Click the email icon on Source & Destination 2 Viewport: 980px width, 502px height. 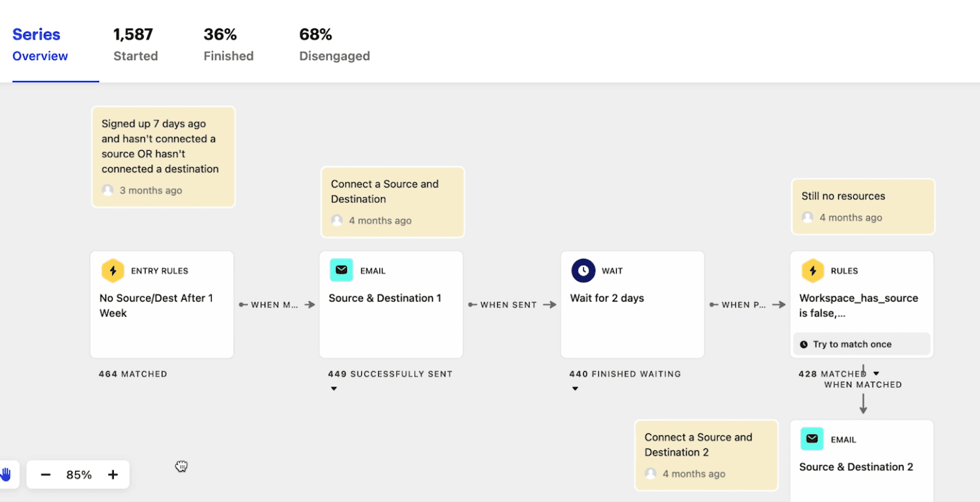812,439
